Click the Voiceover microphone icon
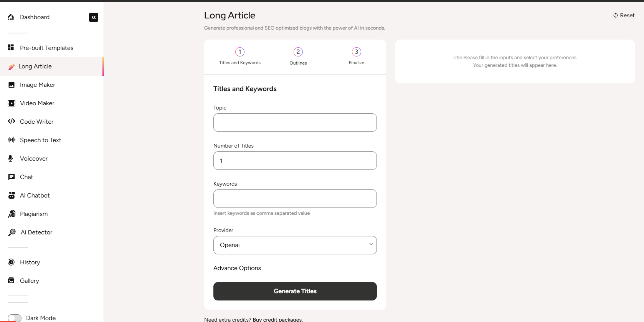Screen dimensions: 644x322 point(11,158)
